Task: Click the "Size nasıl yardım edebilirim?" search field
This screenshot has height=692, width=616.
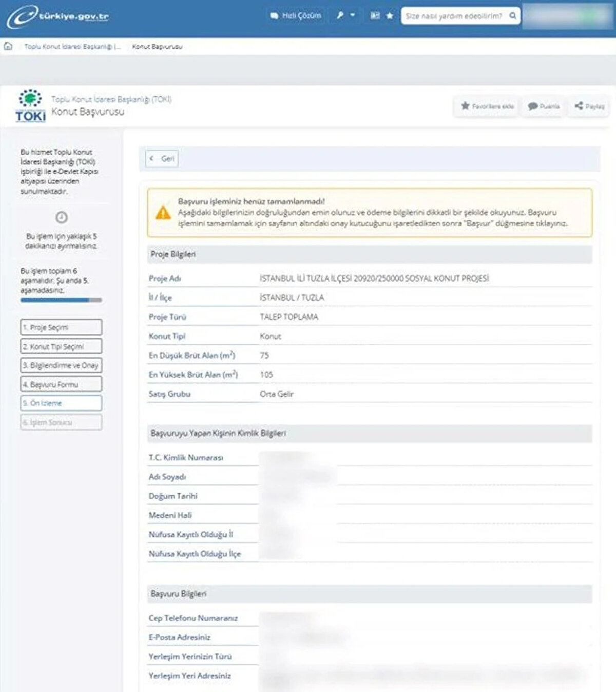Action: click(x=454, y=16)
